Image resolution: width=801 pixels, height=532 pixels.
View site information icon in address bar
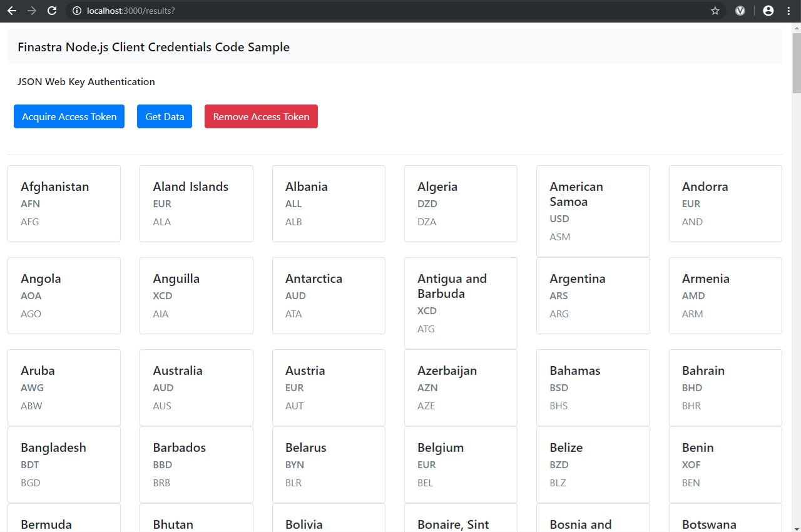click(77, 11)
